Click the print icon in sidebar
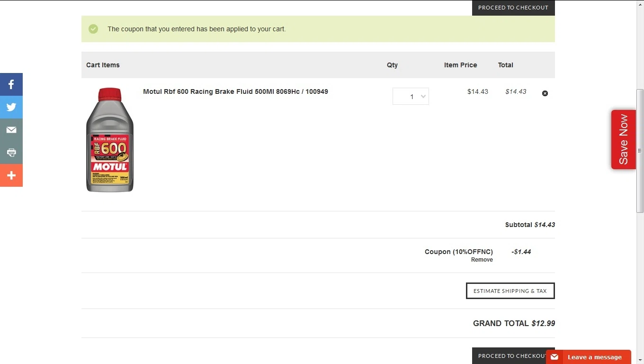This screenshot has height=364, width=644. click(x=11, y=153)
